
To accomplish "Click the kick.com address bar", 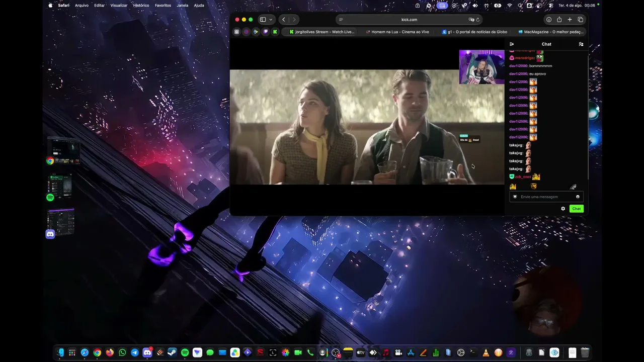I will tap(409, 20).
